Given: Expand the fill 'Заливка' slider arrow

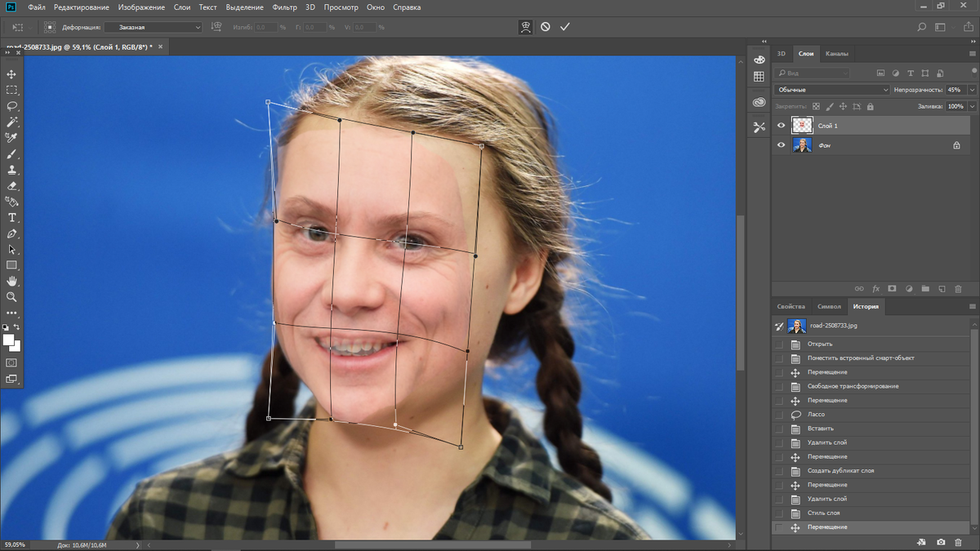Looking at the screenshot, I should click(972, 106).
